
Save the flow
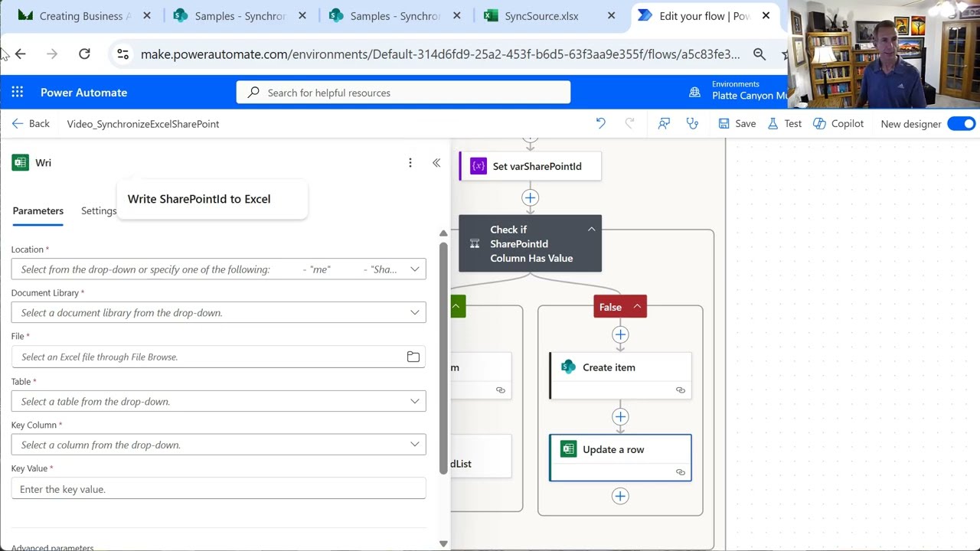[x=737, y=123]
